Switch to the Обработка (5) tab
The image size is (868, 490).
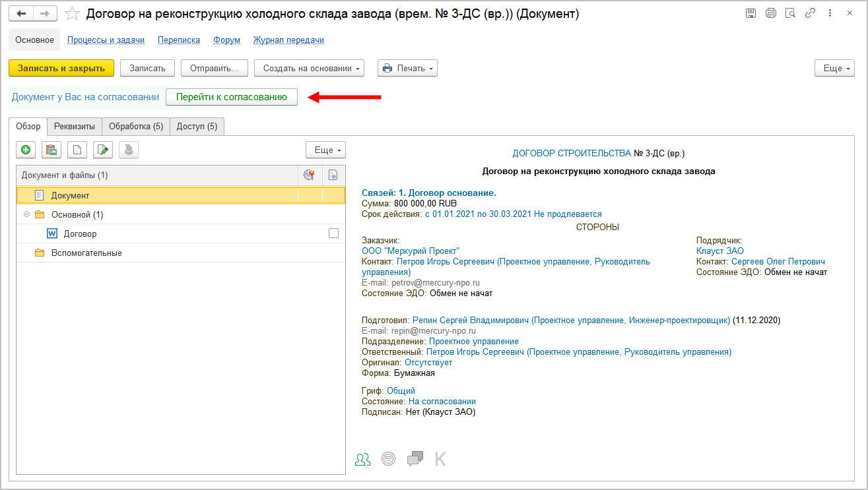136,126
